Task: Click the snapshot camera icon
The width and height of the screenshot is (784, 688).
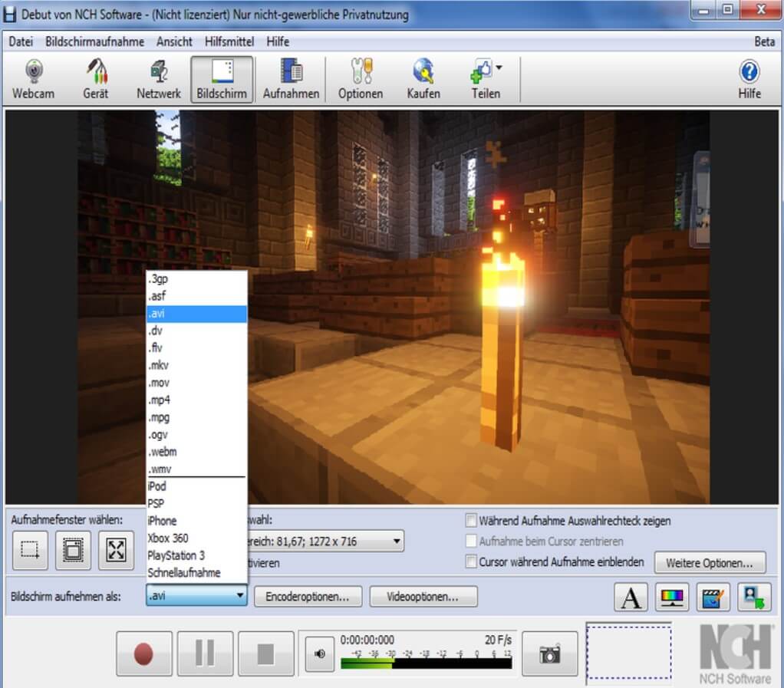Action: 549,653
